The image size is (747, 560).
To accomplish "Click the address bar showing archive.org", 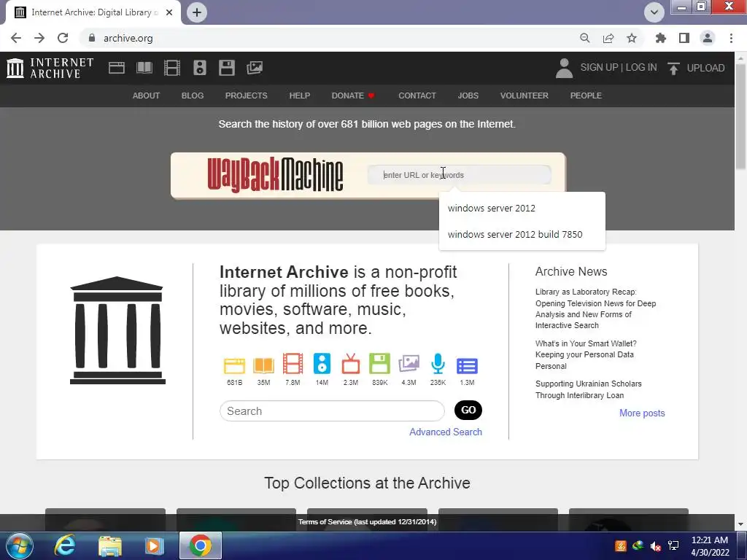I will point(329,38).
